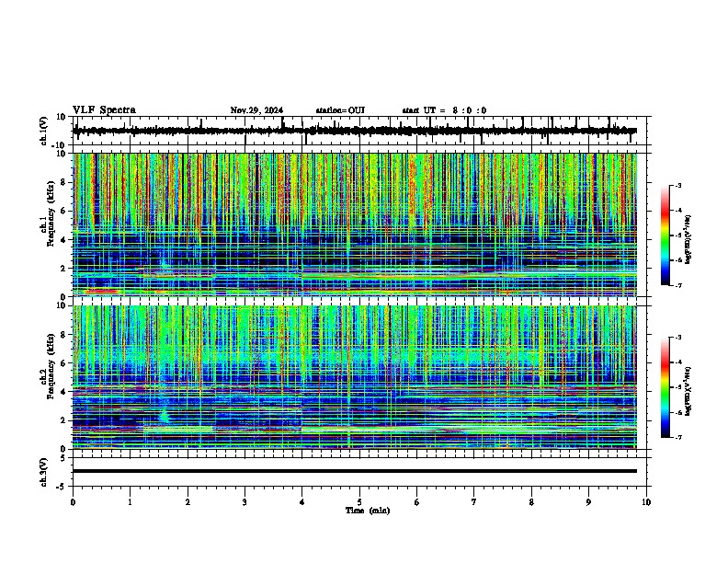Image resolution: width=728 pixels, height=563 pixels.
Task: Click the "8" kHz tick on ch.2 frequency axis
Action: (x=64, y=334)
